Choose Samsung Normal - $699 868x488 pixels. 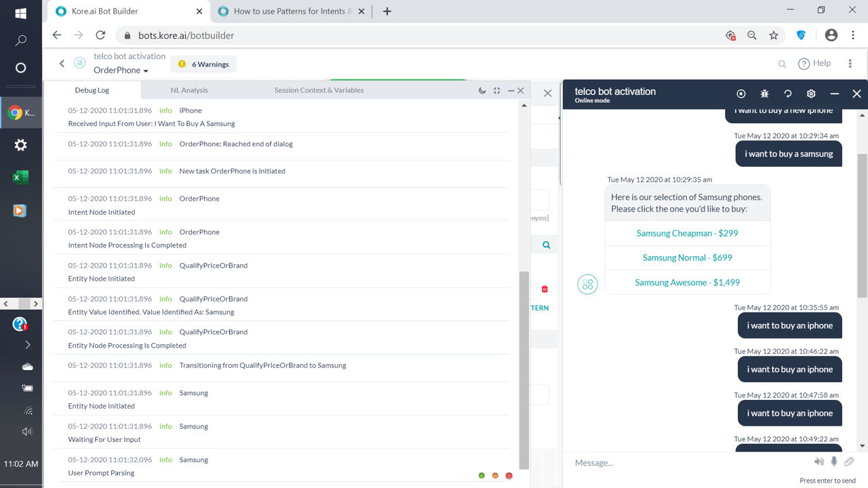[687, 258]
